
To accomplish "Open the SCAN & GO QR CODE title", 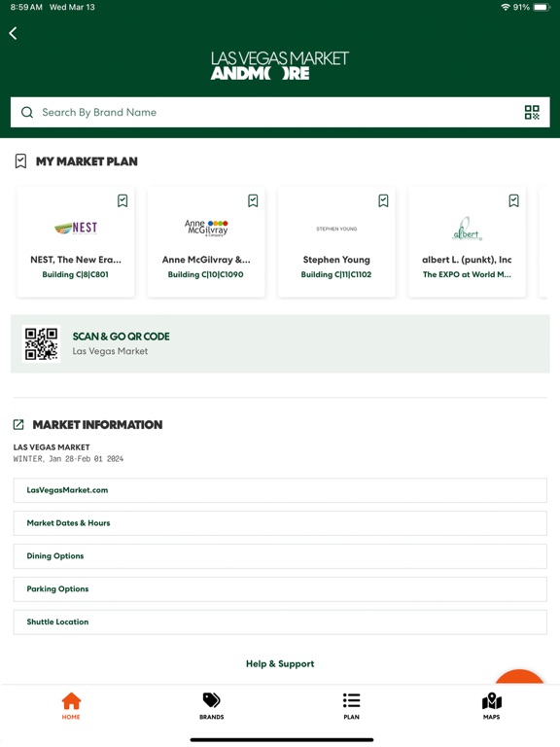I will pyautogui.click(x=121, y=337).
